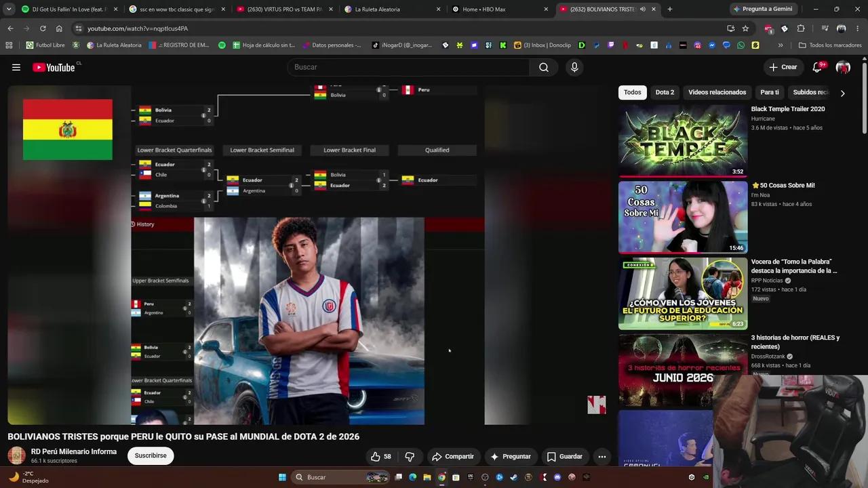Open the 3 historias de horror video title
Screen dimensions: 868x488
pos(795,342)
